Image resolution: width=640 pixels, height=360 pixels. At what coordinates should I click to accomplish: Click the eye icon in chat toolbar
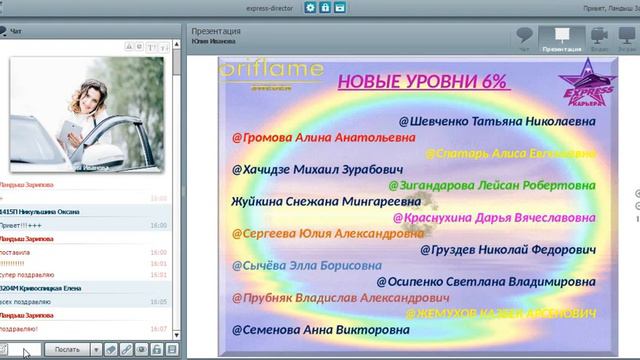pyautogui.click(x=142, y=349)
